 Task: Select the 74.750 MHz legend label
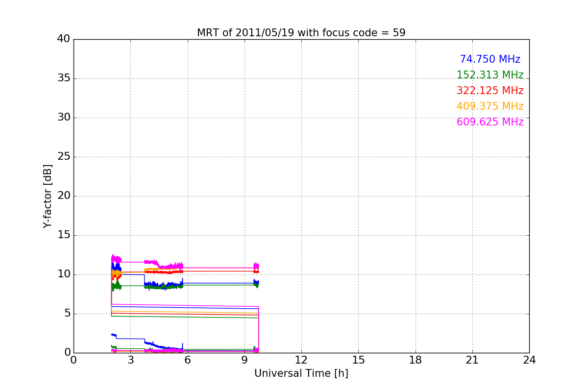(x=490, y=59)
